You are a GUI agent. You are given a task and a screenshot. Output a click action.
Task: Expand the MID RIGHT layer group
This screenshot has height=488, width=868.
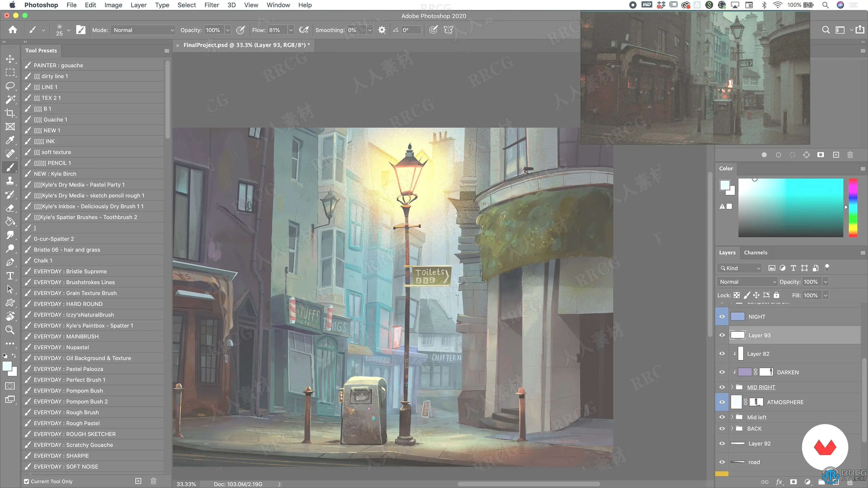[x=732, y=387]
